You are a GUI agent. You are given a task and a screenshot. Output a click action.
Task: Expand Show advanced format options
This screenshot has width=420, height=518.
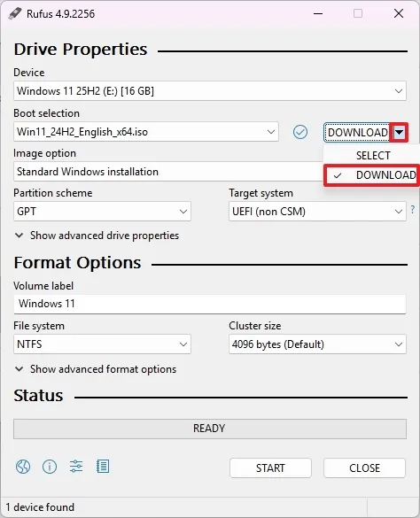[96, 369]
